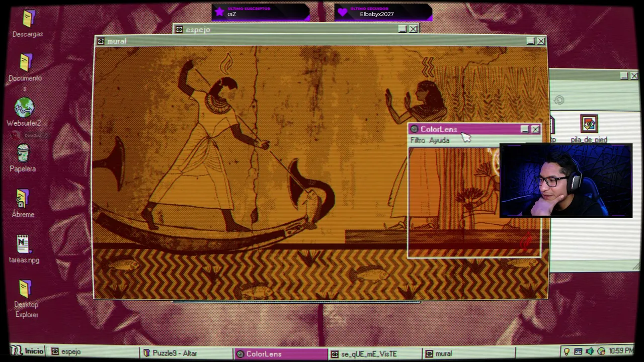Click the cassette tape tray icon

pyautogui.click(x=578, y=351)
